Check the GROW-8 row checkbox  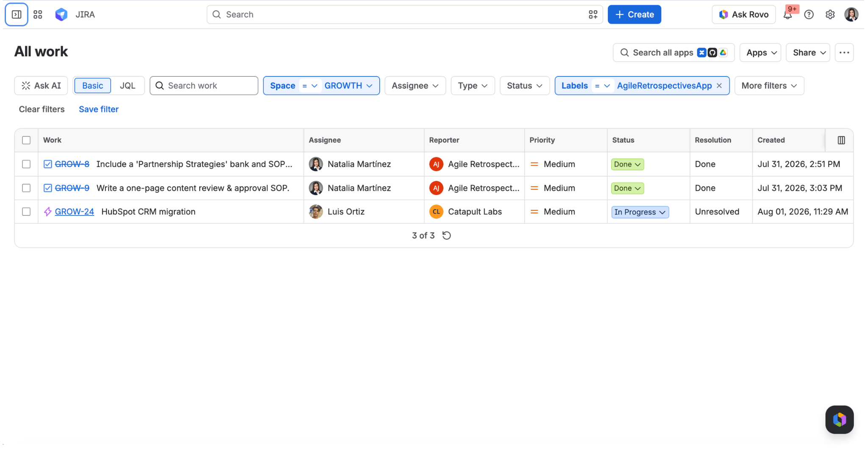click(26, 164)
